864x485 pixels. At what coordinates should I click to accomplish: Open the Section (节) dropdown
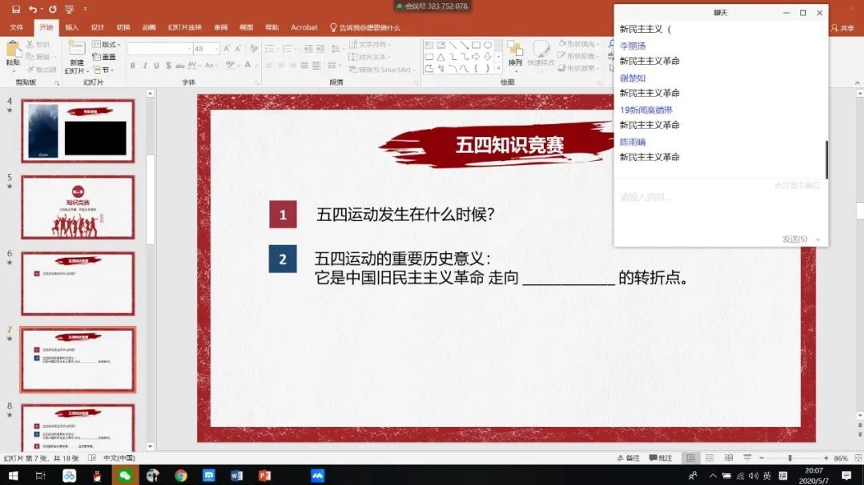tap(104, 70)
